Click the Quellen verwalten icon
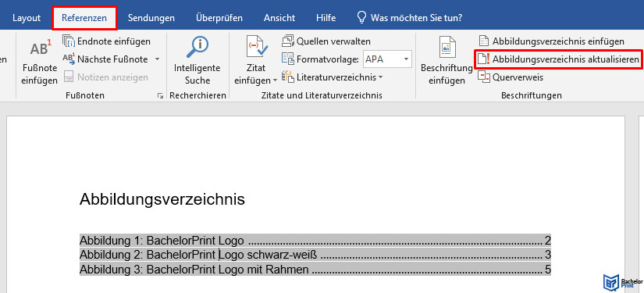Viewport: 644px width, 293px height. pyautogui.click(x=288, y=41)
